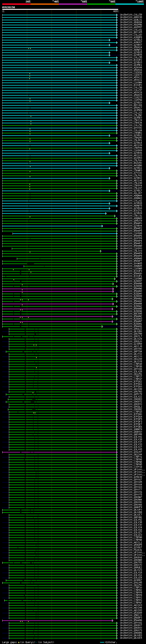Click the UniRef100_A2AX44 label
Screen dimensions: 146x644
pos(131,67)
